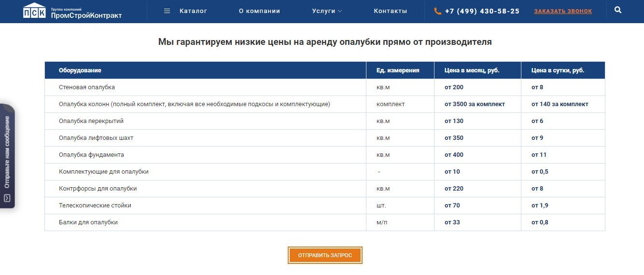Viewport: 644px width, 275px height.
Task: Expand the Услуги dropdown chevron
Action: (340, 11)
